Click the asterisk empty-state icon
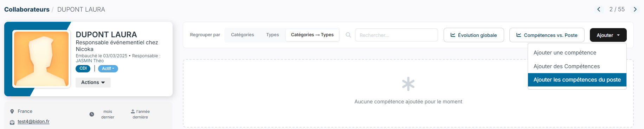The width and height of the screenshot is (644, 129). coord(408,84)
